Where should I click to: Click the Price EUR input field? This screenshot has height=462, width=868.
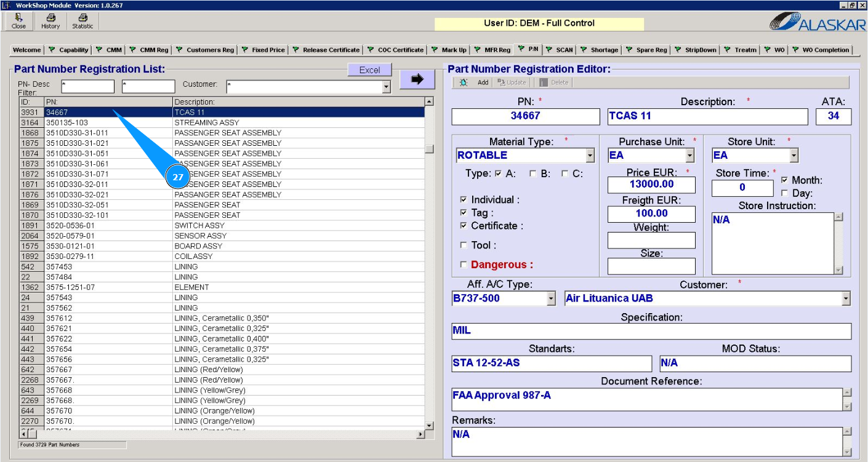click(651, 185)
